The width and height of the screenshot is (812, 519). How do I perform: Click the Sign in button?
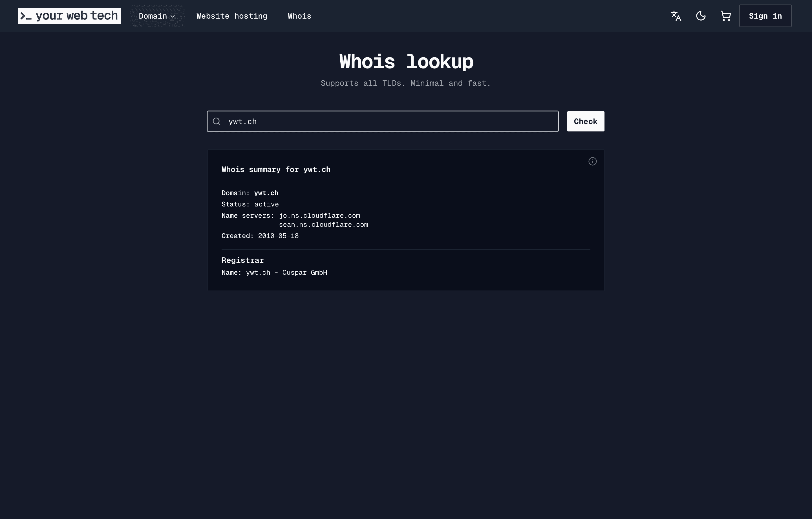(765, 16)
